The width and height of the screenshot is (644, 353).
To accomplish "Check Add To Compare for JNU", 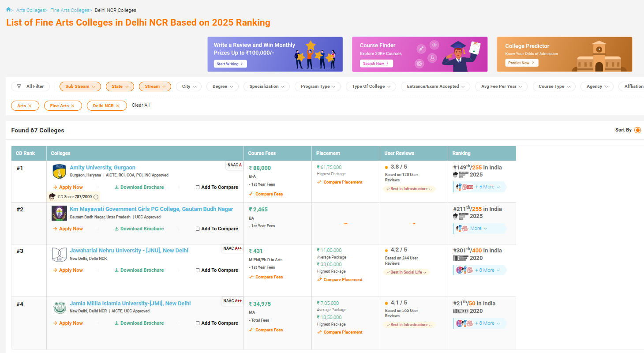I will coord(198,270).
